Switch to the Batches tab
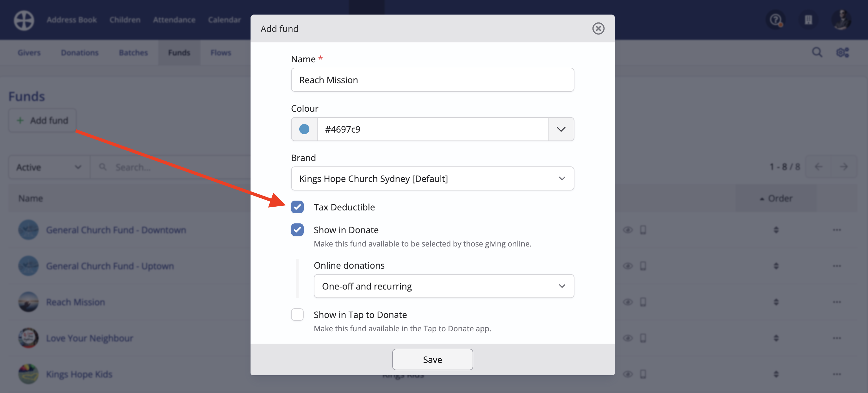 133,53
